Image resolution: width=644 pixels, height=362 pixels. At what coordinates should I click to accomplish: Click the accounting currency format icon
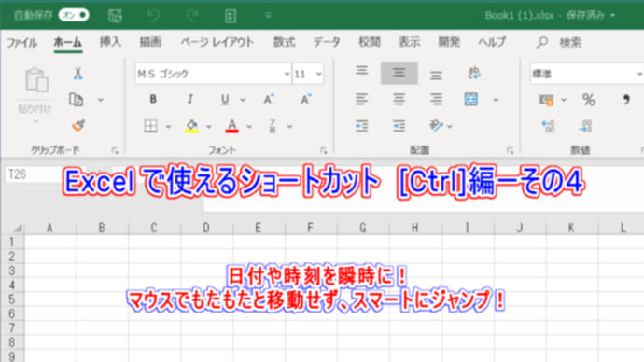547,100
